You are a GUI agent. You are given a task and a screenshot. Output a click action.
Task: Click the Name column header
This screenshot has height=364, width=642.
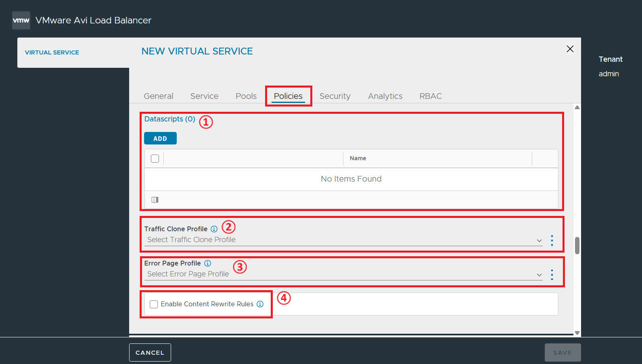coord(358,158)
